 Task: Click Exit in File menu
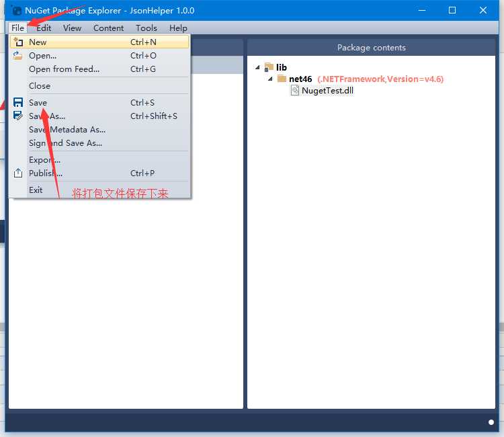[99, 190]
